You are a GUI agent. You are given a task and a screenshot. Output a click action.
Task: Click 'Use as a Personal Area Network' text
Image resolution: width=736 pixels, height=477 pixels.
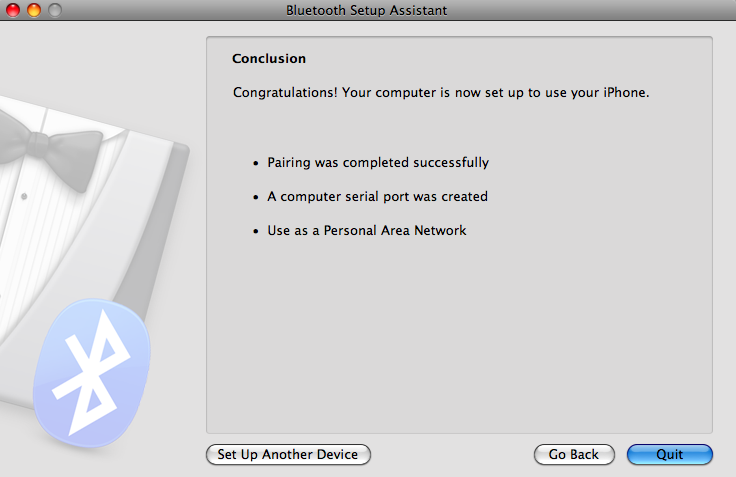pyautogui.click(x=367, y=231)
